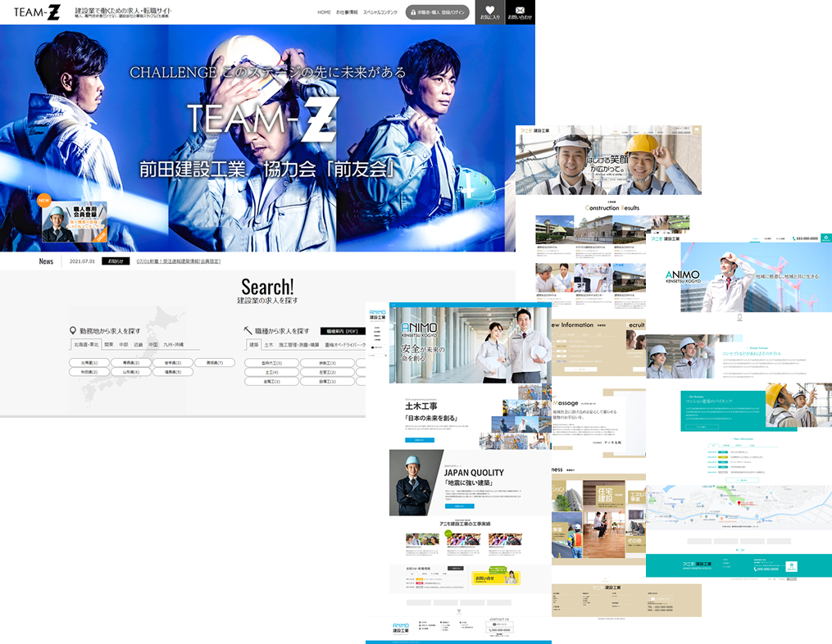This screenshot has height=644, width=832.
Task: Select the 九州・沖縄 region tab
Action: click(x=173, y=345)
